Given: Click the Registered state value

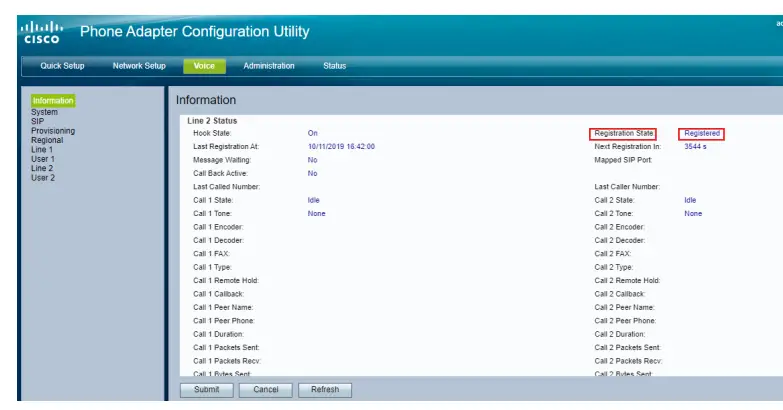Looking at the screenshot, I should [702, 133].
